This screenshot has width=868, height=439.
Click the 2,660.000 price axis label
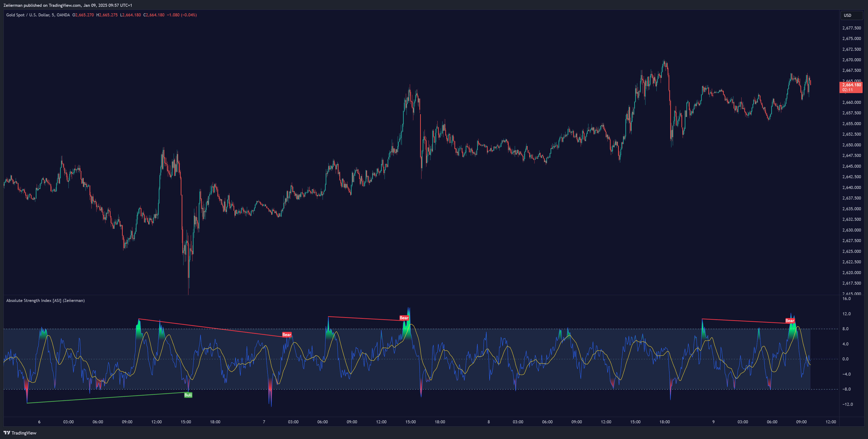[x=851, y=102]
